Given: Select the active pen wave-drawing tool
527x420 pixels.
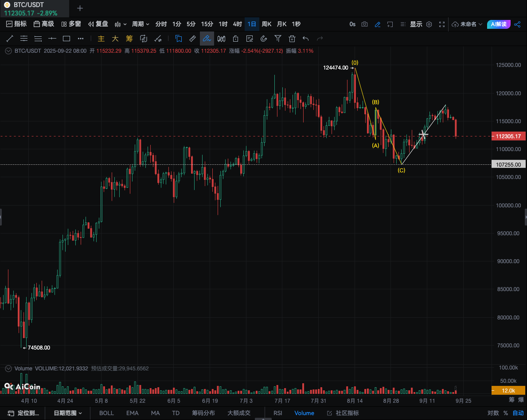Looking at the screenshot, I should tap(207, 39).
